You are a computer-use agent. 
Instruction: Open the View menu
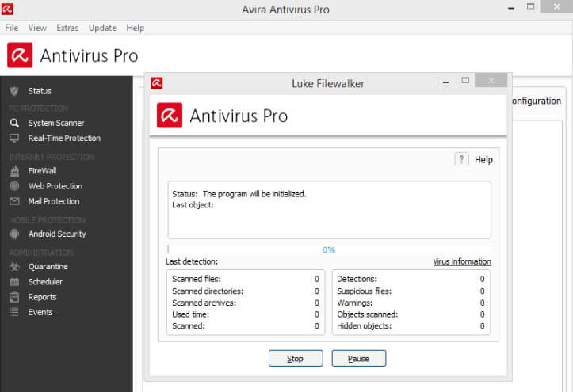pos(37,28)
